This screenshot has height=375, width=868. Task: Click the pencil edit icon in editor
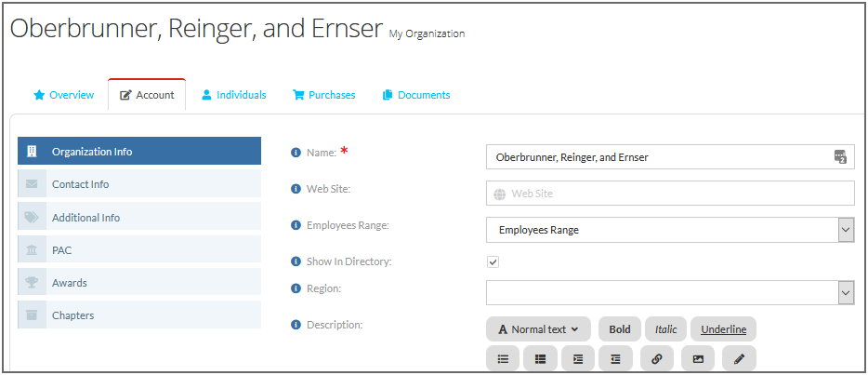[x=739, y=359]
